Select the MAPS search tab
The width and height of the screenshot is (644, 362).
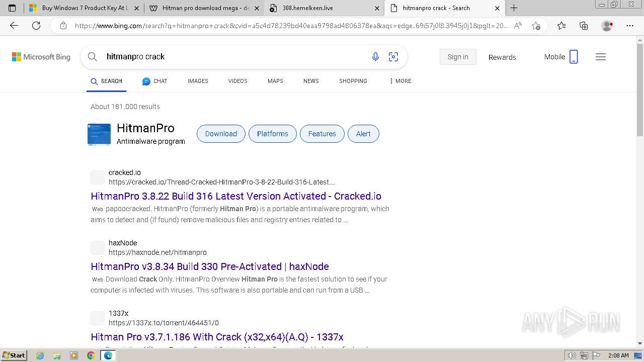pos(275,81)
